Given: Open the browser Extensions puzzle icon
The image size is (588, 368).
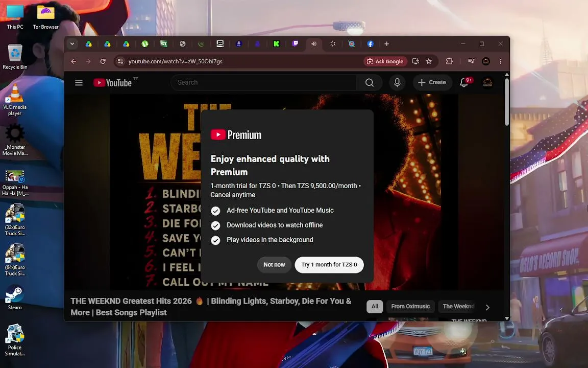Looking at the screenshot, I should [449, 61].
